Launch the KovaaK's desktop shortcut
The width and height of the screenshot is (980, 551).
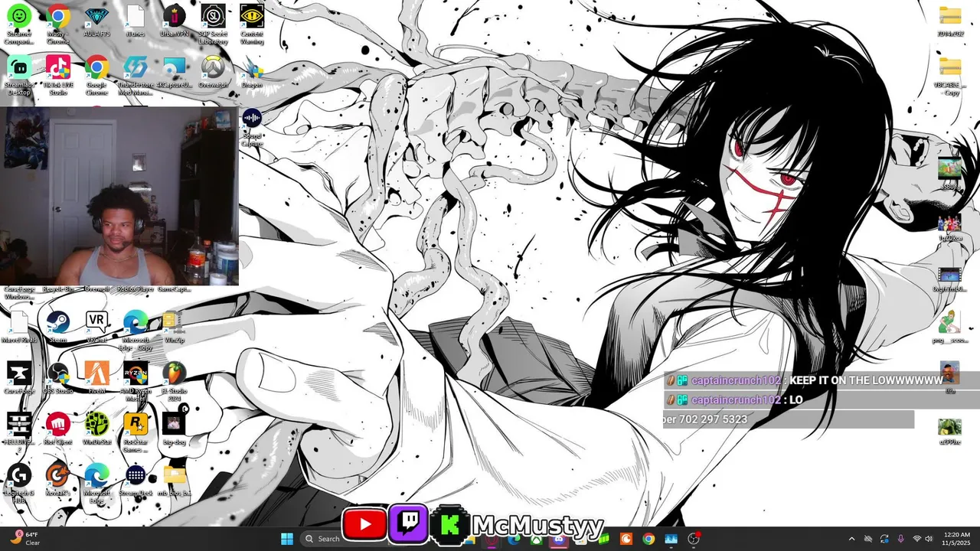(57, 479)
